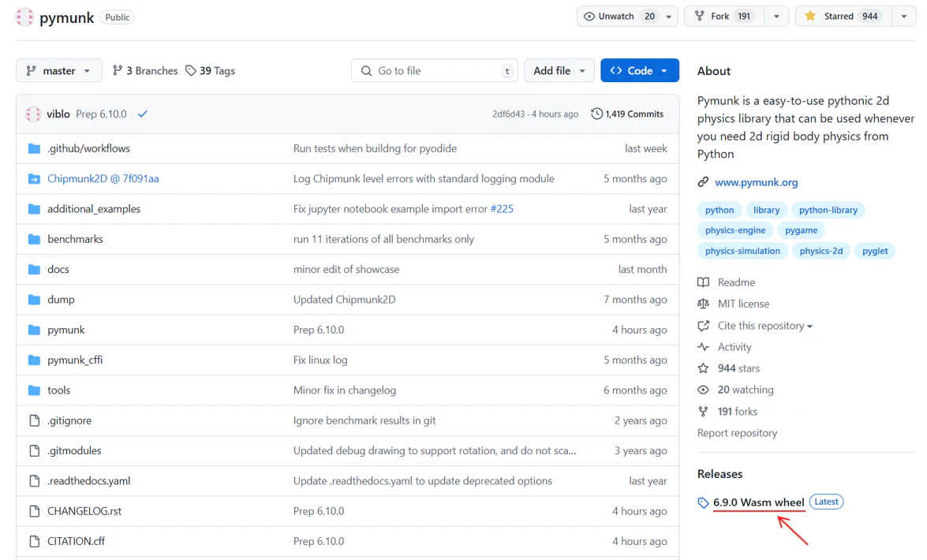
Task: Click the viblo username link
Action: (58, 114)
